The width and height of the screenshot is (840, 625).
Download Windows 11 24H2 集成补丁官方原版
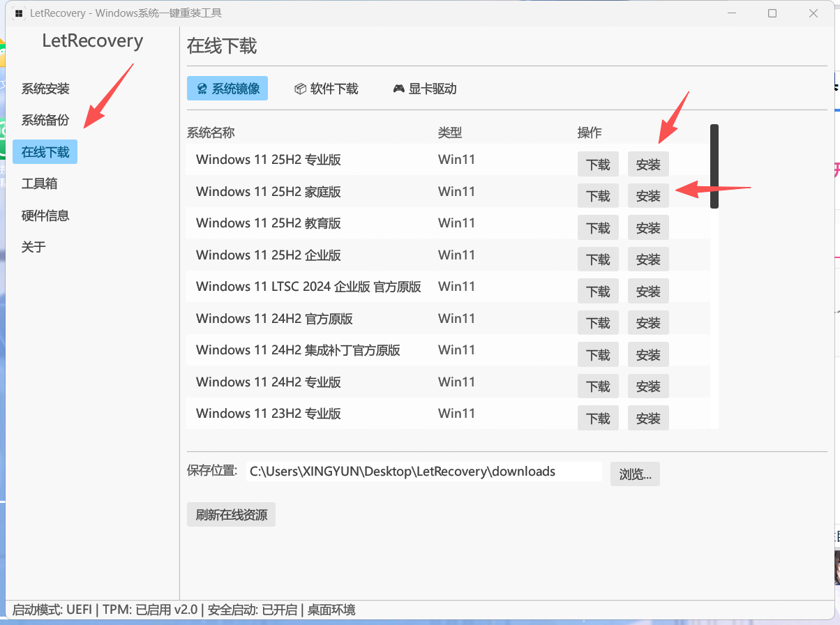click(598, 355)
